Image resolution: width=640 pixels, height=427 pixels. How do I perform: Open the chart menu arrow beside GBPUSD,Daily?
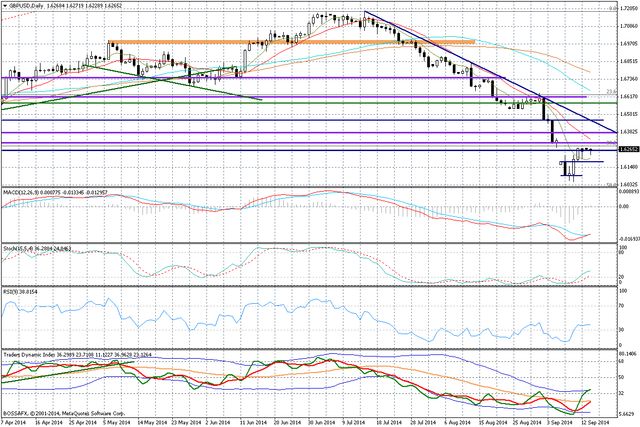pyautogui.click(x=4, y=7)
